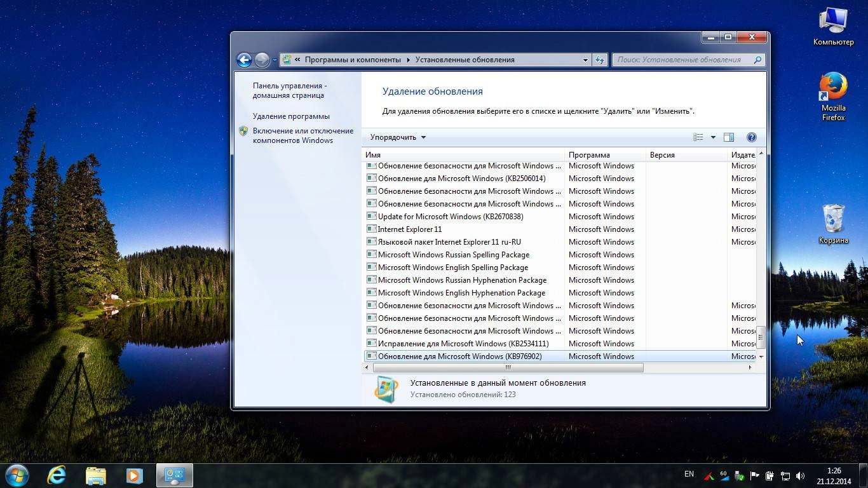
Task: Open Панель управления - домашняя страница
Action: 290,90
